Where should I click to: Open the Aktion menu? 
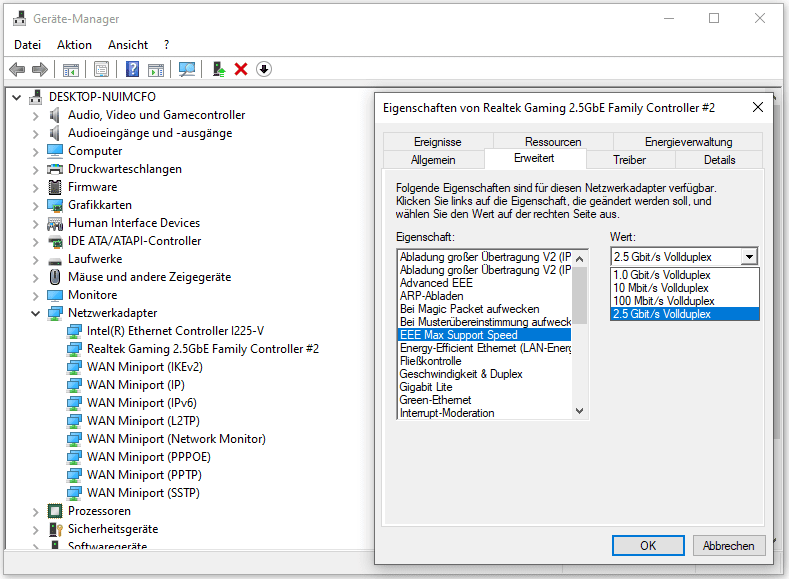tap(74, 45)
